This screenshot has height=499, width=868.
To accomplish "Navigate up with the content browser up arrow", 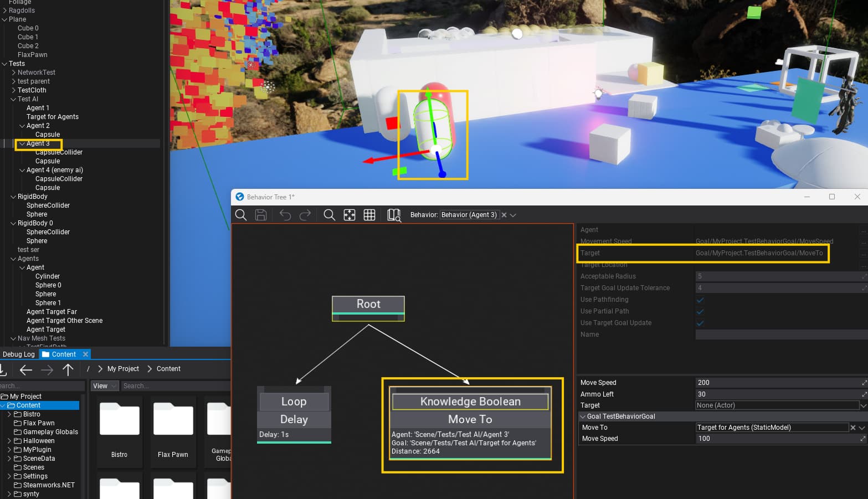I will click(68, 369).
